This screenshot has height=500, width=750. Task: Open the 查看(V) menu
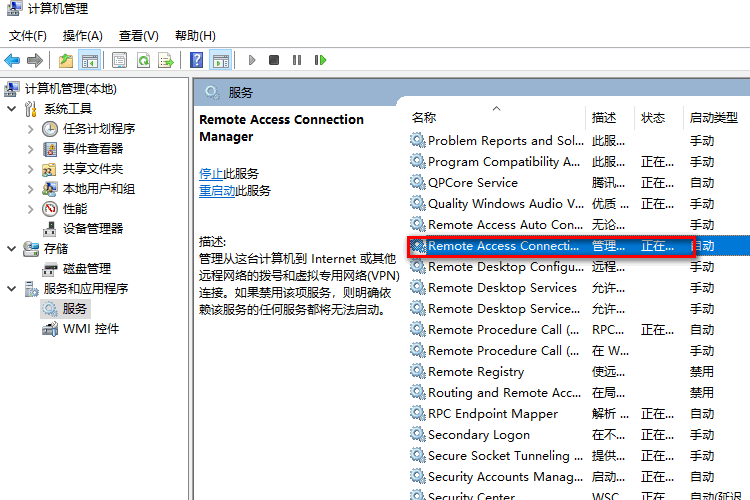pyautogui.click(x=139, y=36)
